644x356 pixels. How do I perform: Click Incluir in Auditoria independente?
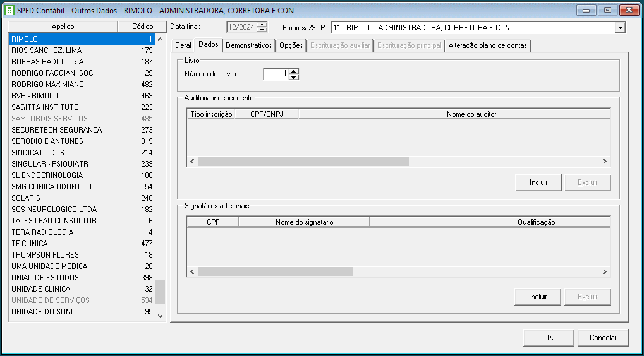[x=538, y=182]
